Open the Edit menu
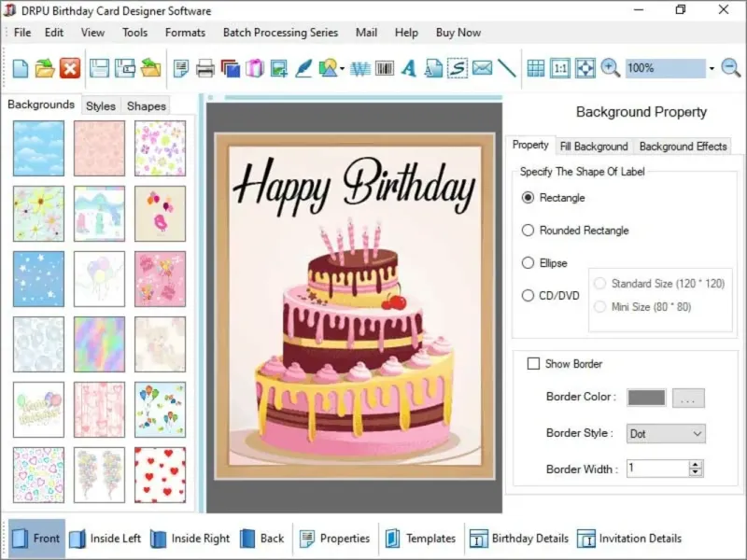Screen dimensions: 747x560 point(54,33)
